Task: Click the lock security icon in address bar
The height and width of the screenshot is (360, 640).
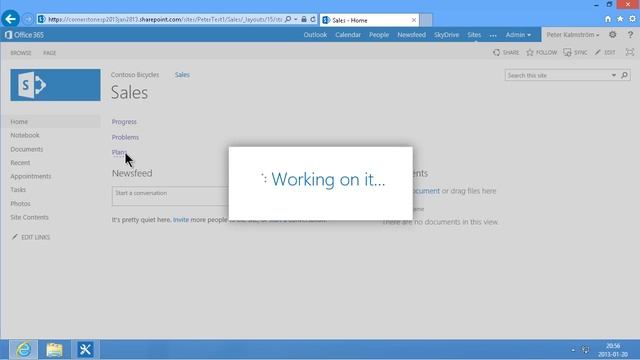Action: [x=304, y=19]
